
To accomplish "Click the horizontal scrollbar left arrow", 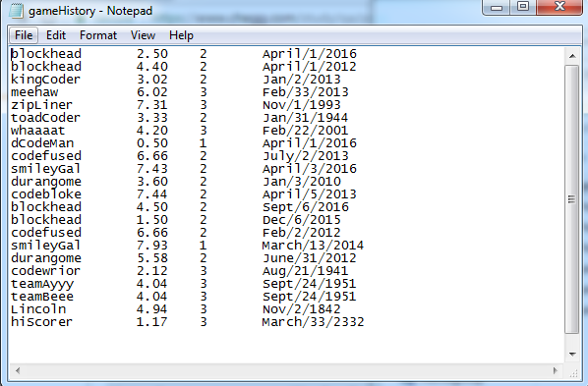I will pos(18,371).
